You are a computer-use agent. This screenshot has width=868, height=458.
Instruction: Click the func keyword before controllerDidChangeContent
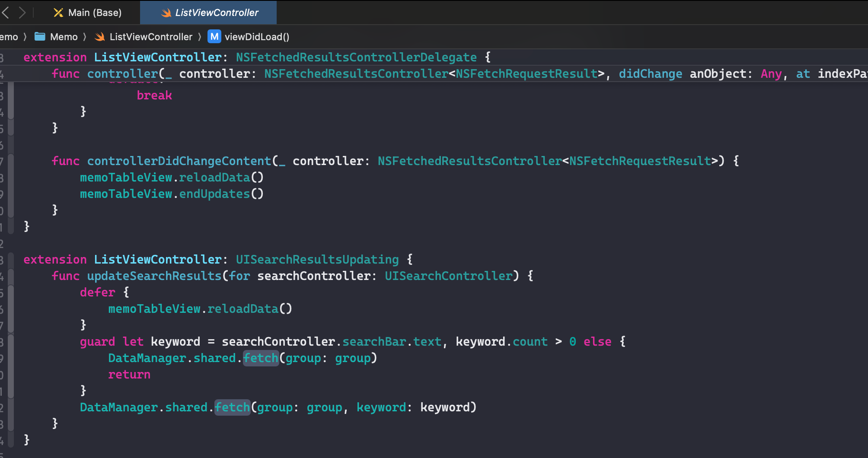click(x=66, y=161)
